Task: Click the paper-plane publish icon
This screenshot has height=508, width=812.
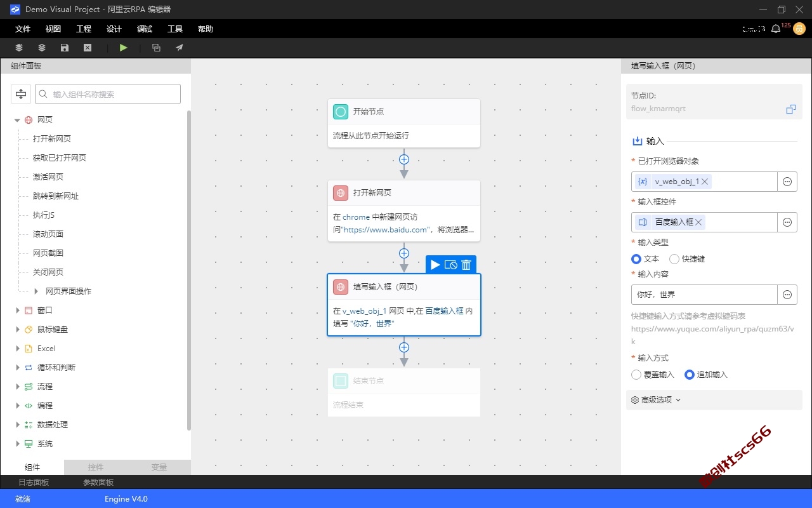Action: (x=180, y=48)
